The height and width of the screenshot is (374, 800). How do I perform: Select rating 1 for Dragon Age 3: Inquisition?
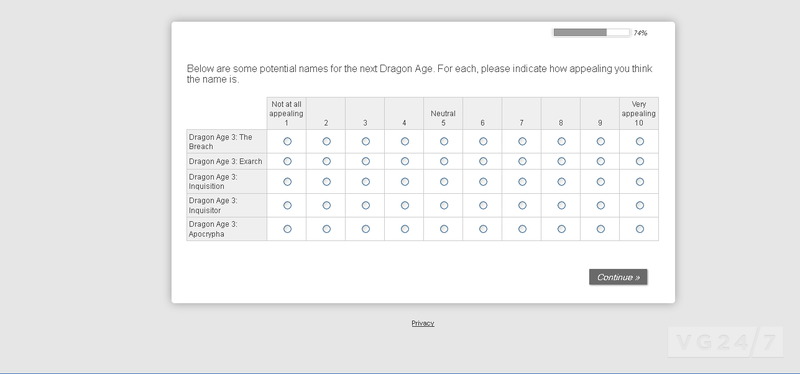pyautogui.click(x=287, y=182)
